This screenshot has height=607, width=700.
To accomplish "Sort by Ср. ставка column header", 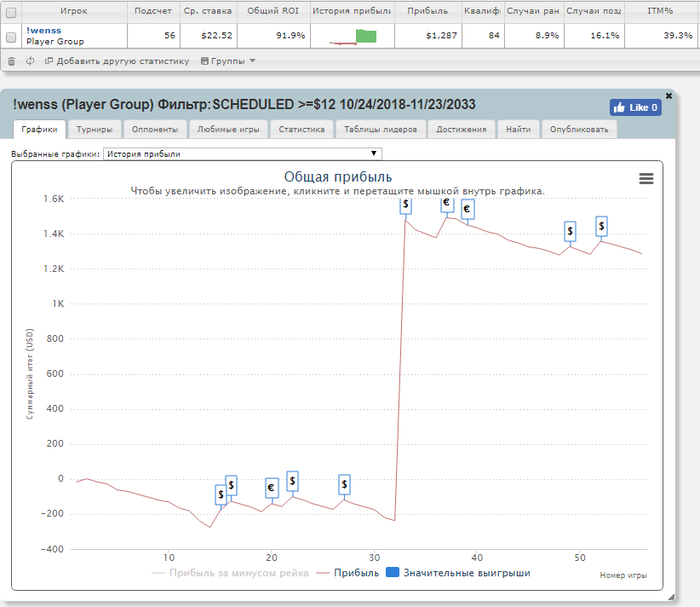I will tap(208, 11).
